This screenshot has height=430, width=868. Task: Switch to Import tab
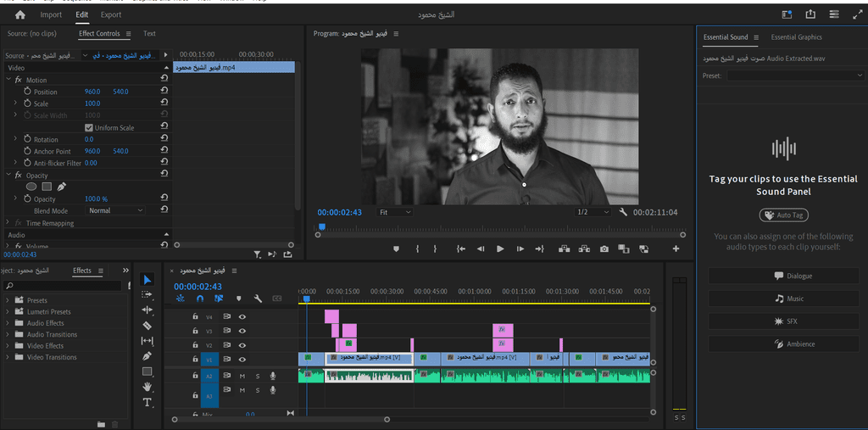tap(51, 15)
